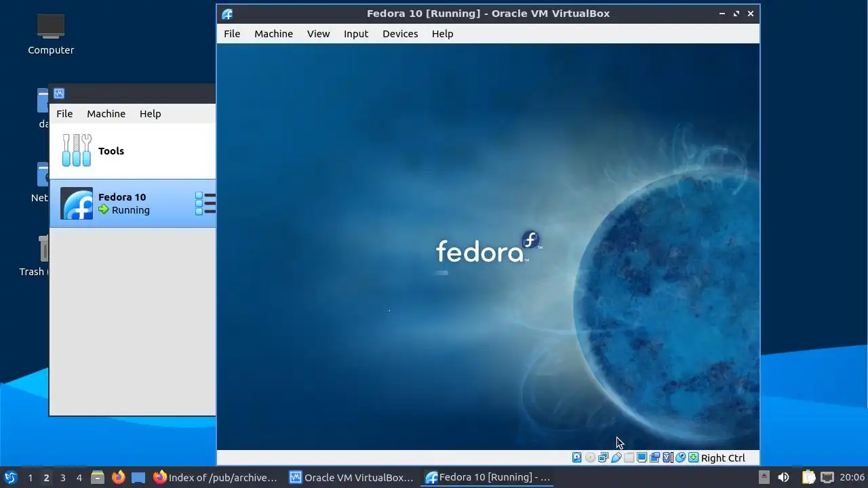
Task: Switch to Index of /pub/archive Firefox taskbar window
Action: click(x=216, y=477)
